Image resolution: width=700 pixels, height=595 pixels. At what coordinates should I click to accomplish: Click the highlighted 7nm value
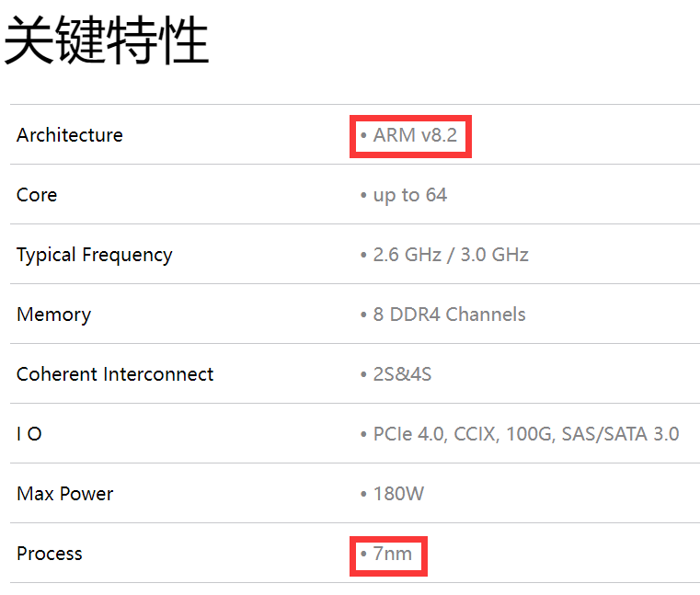393,554
